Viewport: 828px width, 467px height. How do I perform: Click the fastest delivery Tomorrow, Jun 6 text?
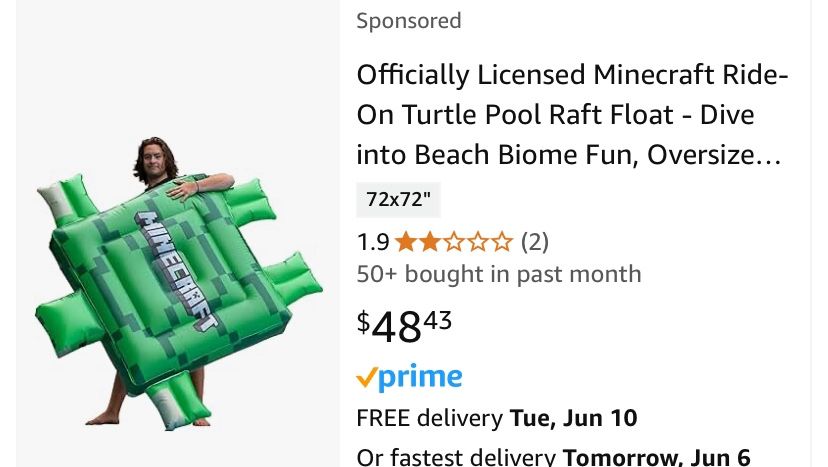(x=553, y=457)
